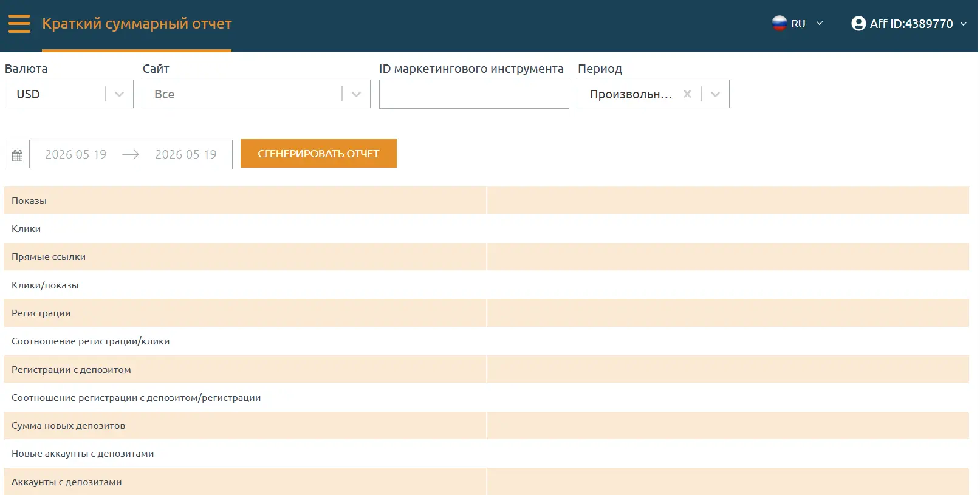Open the calendar date picker icon
This screenshot has height=495, width=980.
pyautogui.click(x=18, y=155)
